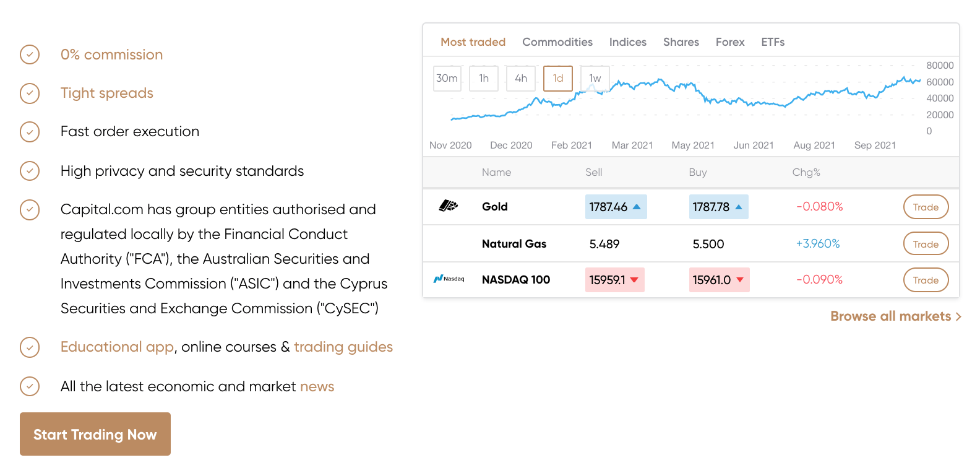Click down arrow in NASDAQ 100 sell price
The height and width of the screenshot is (473, 980).
(x=634, y=280)
